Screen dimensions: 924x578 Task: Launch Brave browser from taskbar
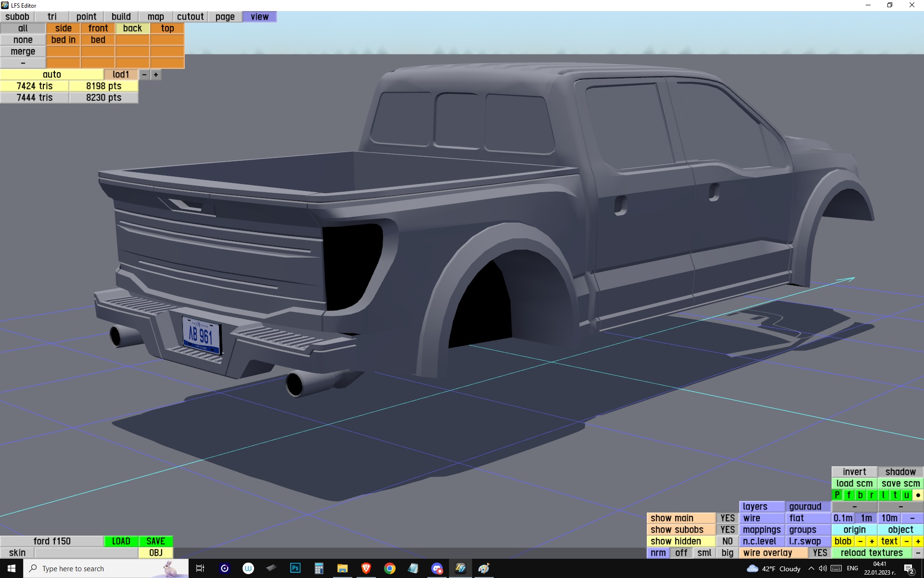(366, 568)
